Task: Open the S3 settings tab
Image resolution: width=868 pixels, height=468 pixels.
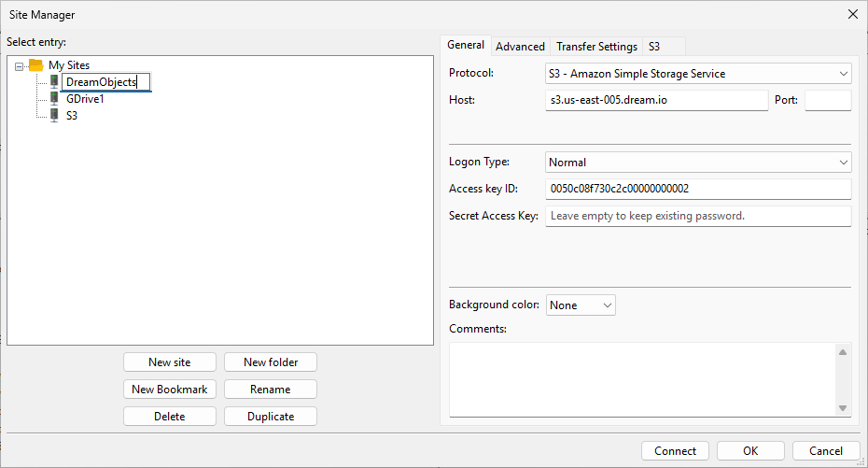Action: tap(654, 47)
